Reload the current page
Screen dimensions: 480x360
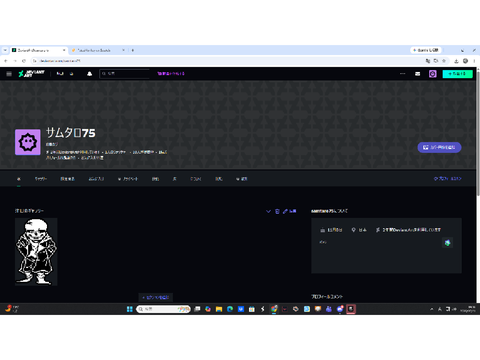(24, 61)
